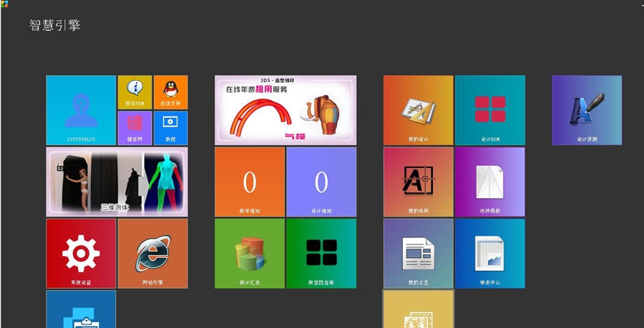Screen dimensions: 644x328
Task: Open 接单通知 orange tile showing 0
Action: (x=250, y=182)
